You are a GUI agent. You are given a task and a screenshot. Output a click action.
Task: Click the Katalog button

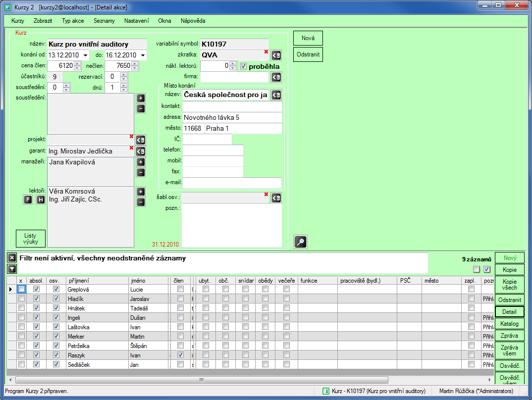point(510,324)
